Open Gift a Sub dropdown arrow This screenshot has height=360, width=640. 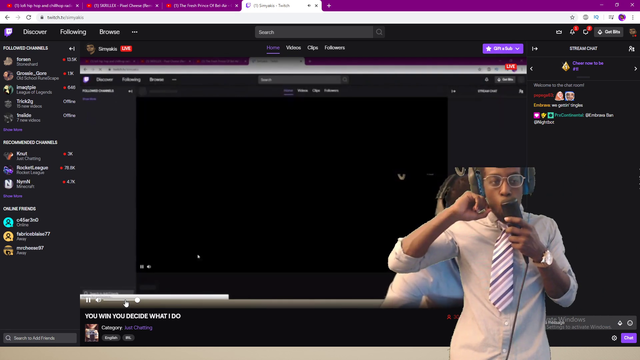[x=518, y=49]
